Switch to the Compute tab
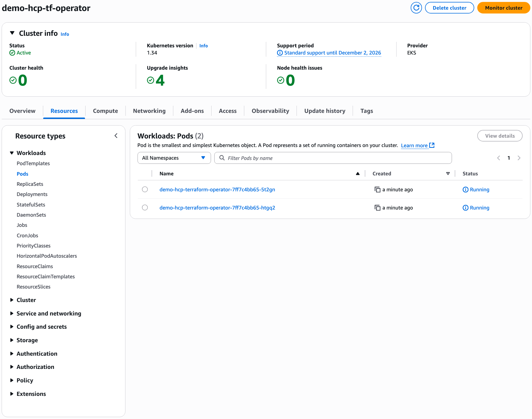The height and width of the screenshot is (419, 532). coord(105,111)
